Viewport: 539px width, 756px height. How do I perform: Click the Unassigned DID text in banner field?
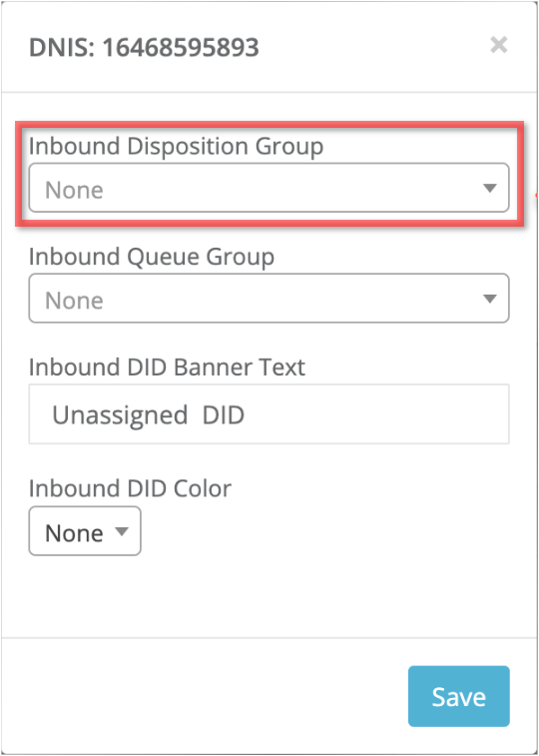pos(148,415)
